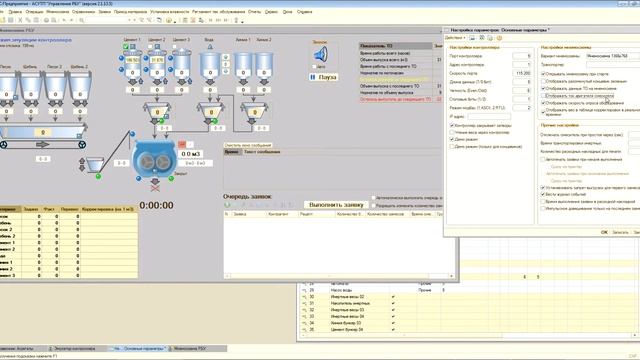
Task: Click the Цемент 1 silo image
Action: pos(132,64)
